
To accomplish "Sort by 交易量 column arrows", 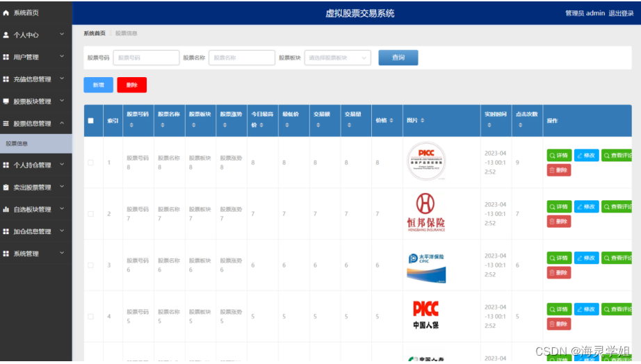I will pos(349,125).
